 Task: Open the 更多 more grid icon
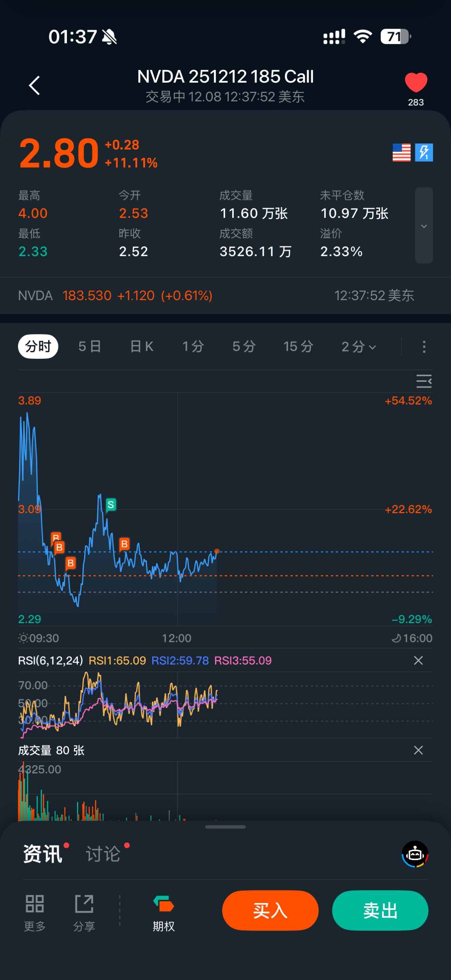click(35, 912)
